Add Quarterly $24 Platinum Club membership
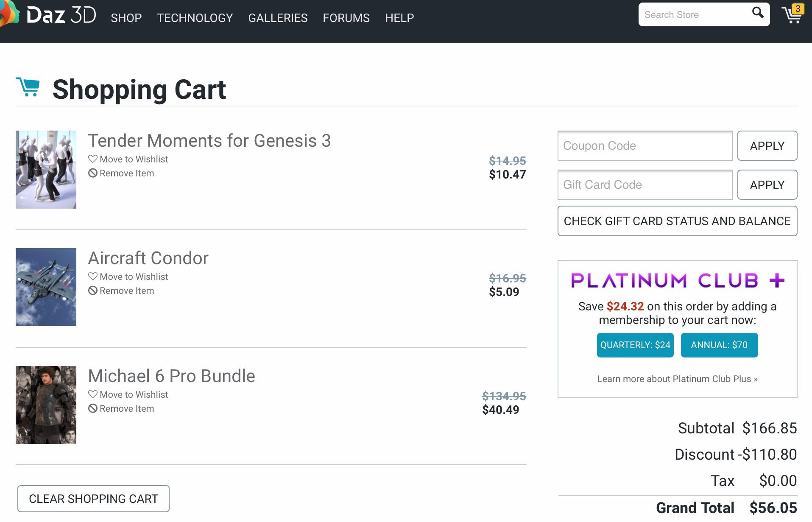Viewport: 812px width, 522px height. pyautogui.click(x=635, y=345)
